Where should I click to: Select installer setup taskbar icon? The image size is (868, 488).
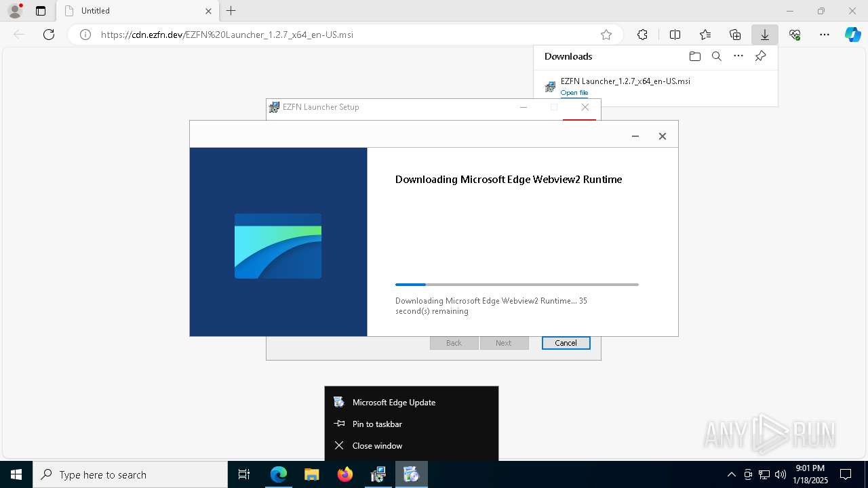[x=378, y=474]
